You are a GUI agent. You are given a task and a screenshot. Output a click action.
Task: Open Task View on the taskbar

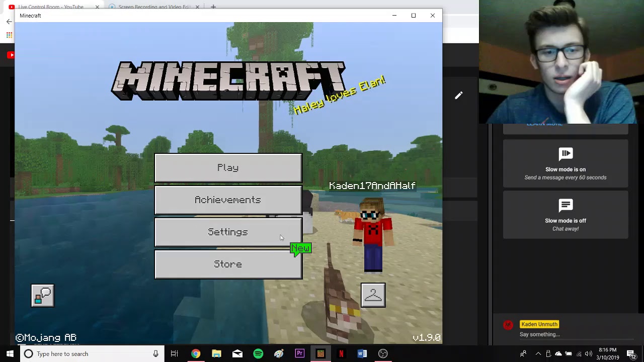(x=174, y=354)
